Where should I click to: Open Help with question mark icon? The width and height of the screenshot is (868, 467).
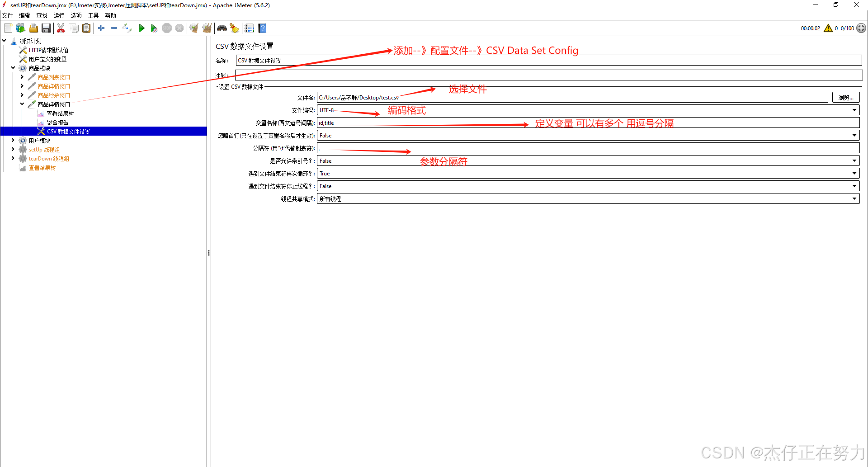point(262,28)
